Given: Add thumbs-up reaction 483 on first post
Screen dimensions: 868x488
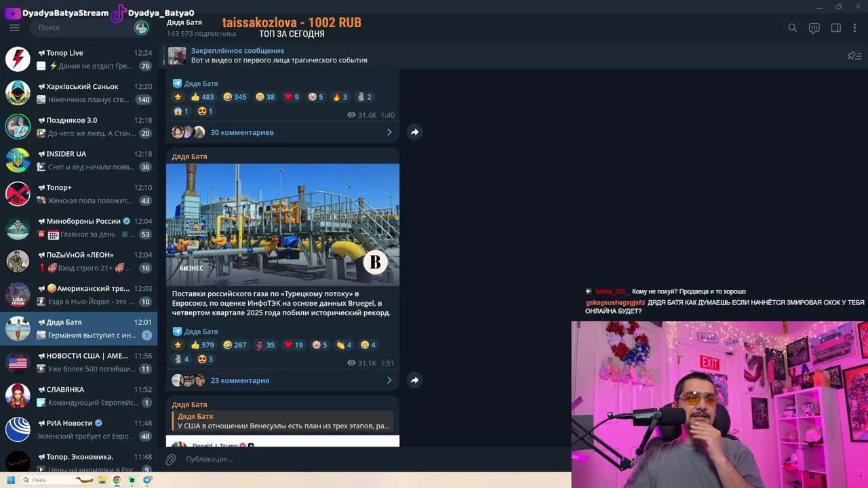Looking at the screenshot, I should 202,97.
